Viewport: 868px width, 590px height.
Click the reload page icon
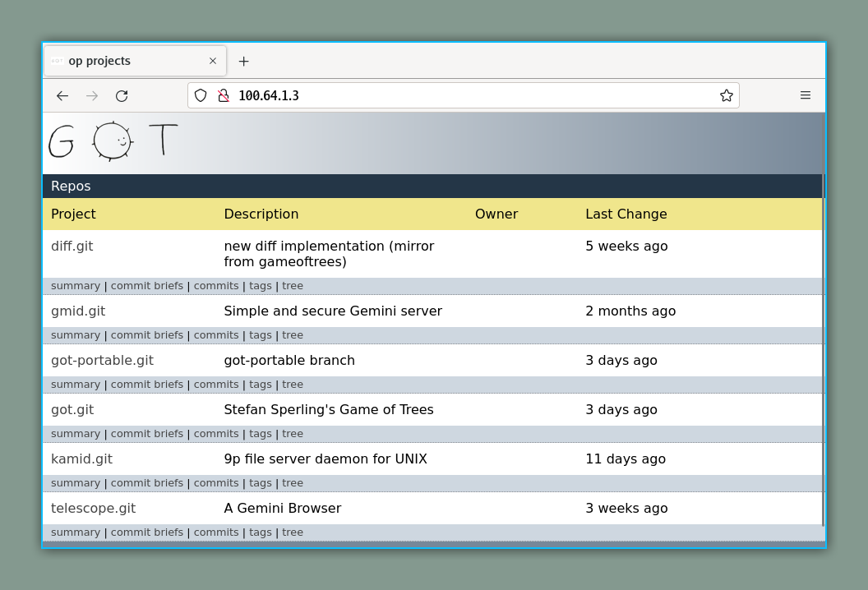pyautogui.click(x=122, y=96)
